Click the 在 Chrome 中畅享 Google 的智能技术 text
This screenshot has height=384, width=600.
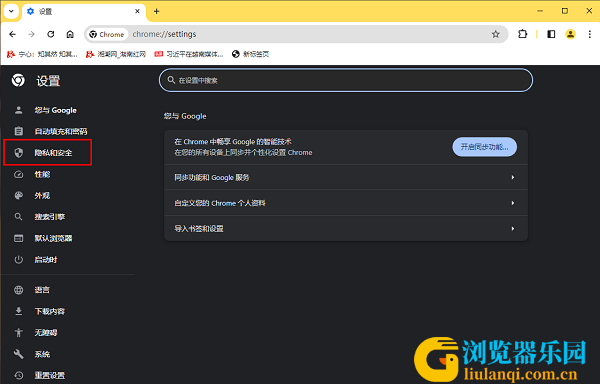pos(233,142)
